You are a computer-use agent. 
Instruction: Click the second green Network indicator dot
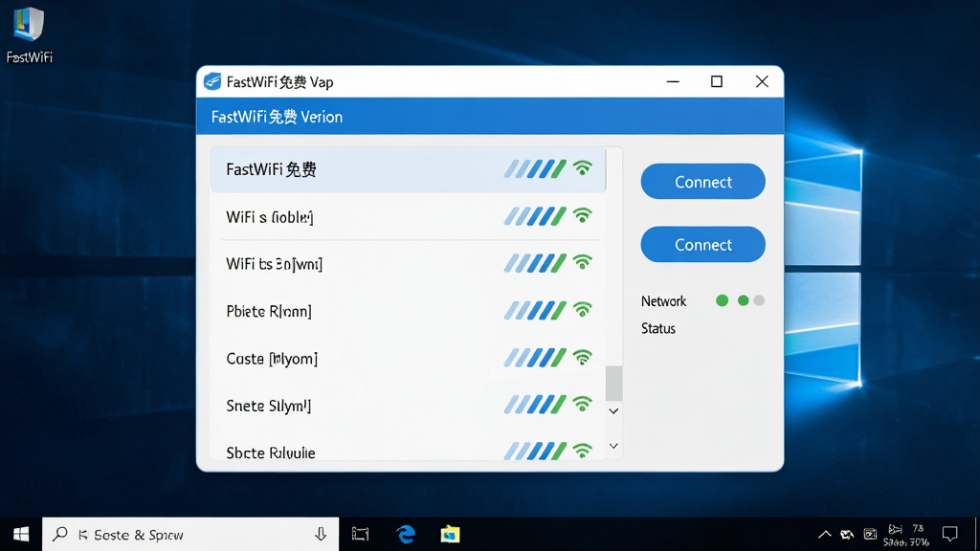[743, 300]
